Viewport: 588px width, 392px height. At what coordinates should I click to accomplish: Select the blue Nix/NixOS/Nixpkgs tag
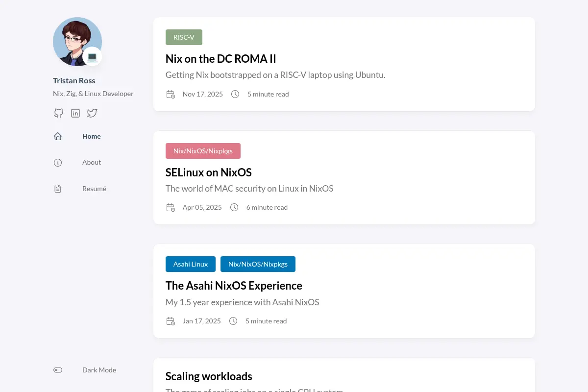coord(258,264)
